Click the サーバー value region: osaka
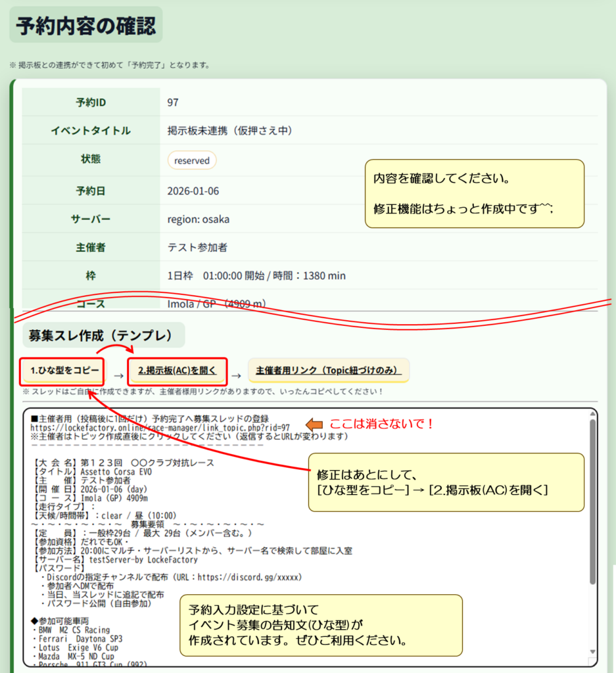Image resolution: width=616 pixels, height=673 pixels. click(x=199, y=219)
